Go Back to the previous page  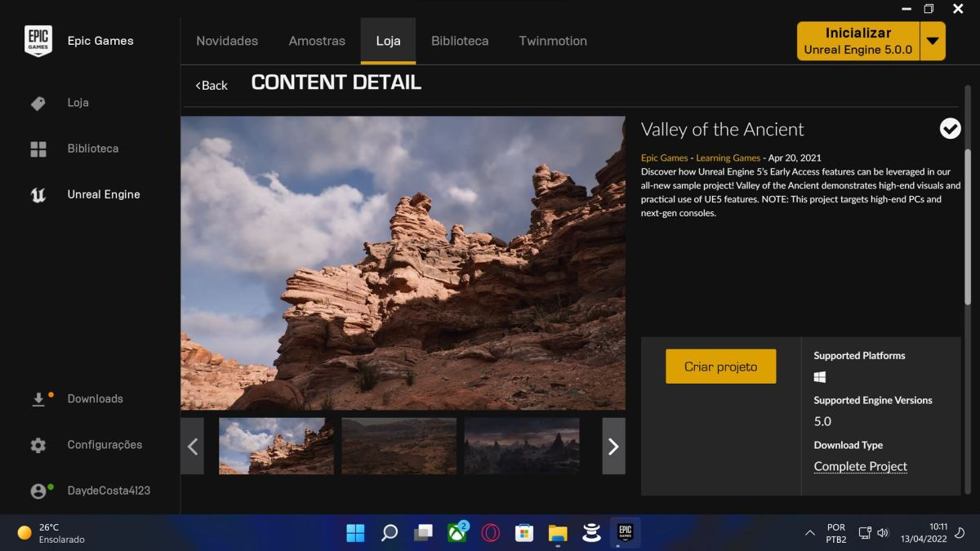pyautogui.click(x=212, y=85)
